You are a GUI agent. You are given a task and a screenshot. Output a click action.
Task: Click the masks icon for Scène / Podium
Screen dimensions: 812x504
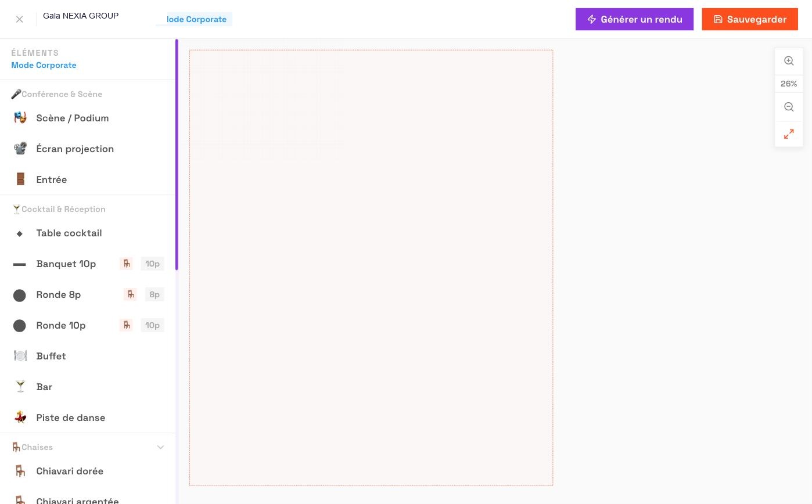tap(20, 118)
